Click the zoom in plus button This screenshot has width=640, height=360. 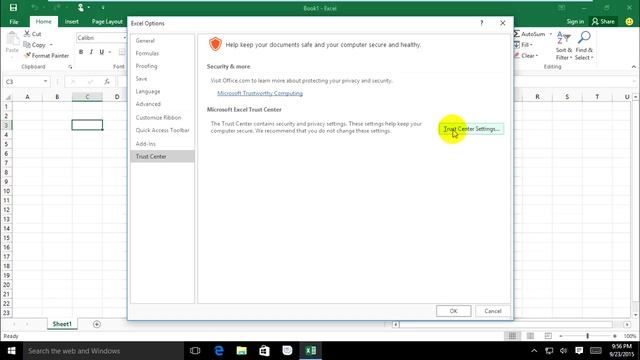click(615, 336)
